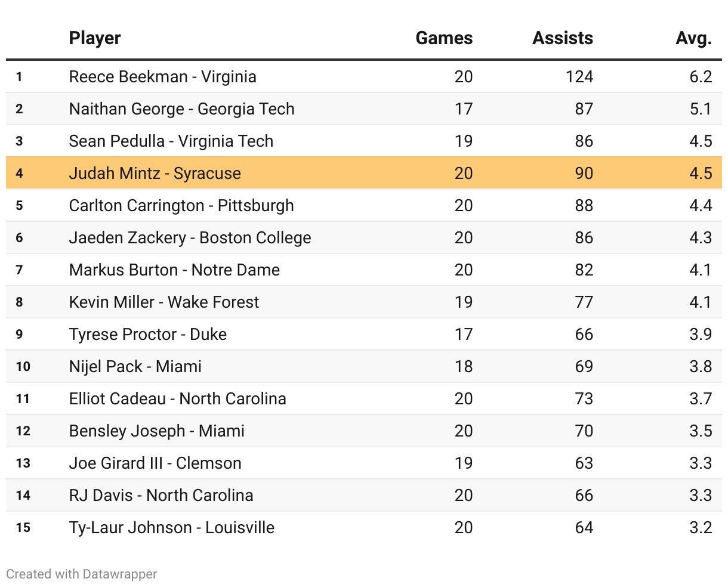Viewport: 728px width, 588px height.
Task: Select Carlton Carrington - Pittsburgh row
Action: [181, 206]
